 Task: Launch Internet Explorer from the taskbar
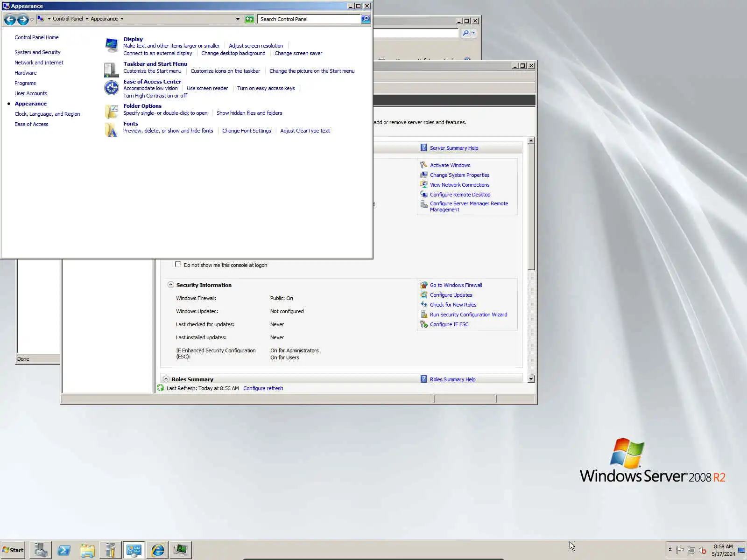click(x=157, y=550)
